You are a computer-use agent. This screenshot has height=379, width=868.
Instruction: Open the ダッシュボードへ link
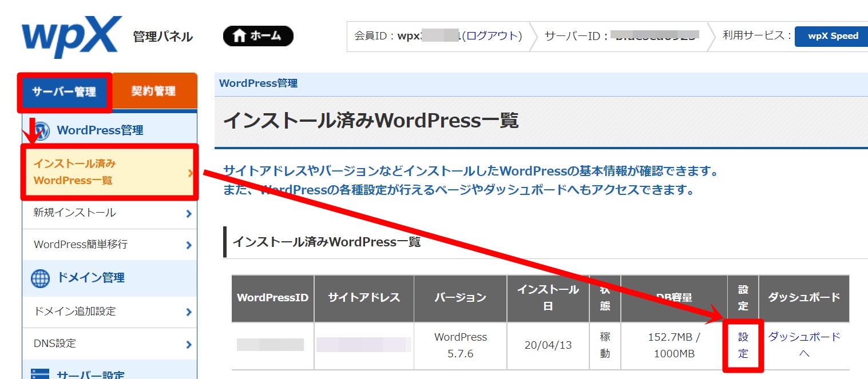[804, 345]
